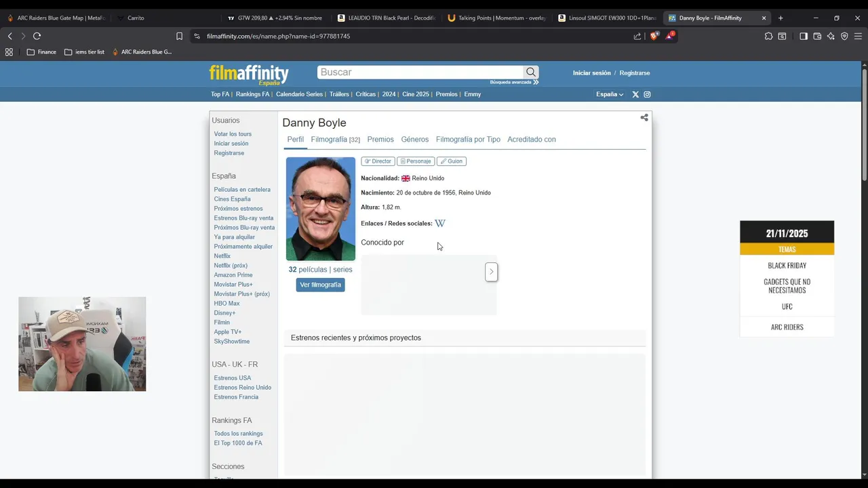Click Danny Boyle portrait photo
This screenshot has height=488, width=868.
321,209
